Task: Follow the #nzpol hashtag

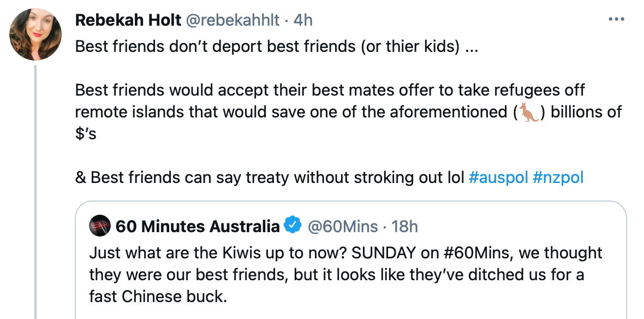Action: coord(558,178)
